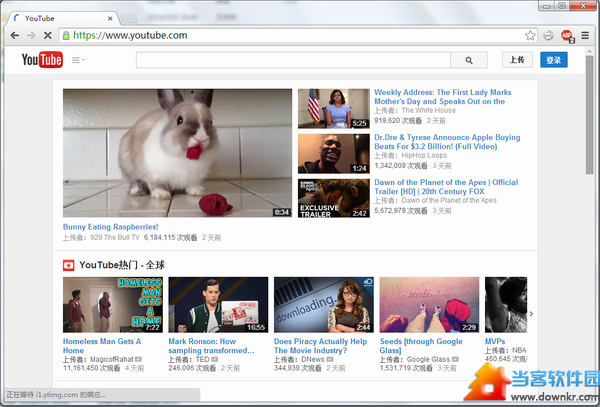
Task: Stop page loading with the X button
Action: (48, 36)
